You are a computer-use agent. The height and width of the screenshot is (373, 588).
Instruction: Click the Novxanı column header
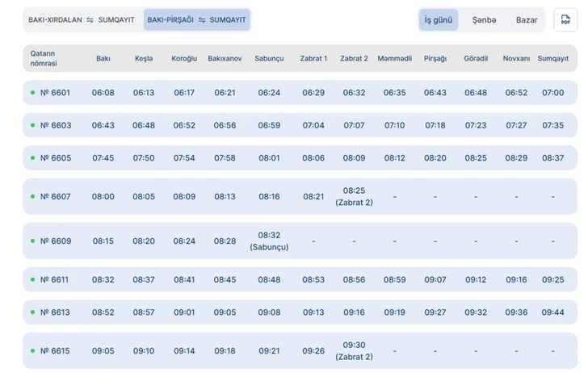point(516,58)
